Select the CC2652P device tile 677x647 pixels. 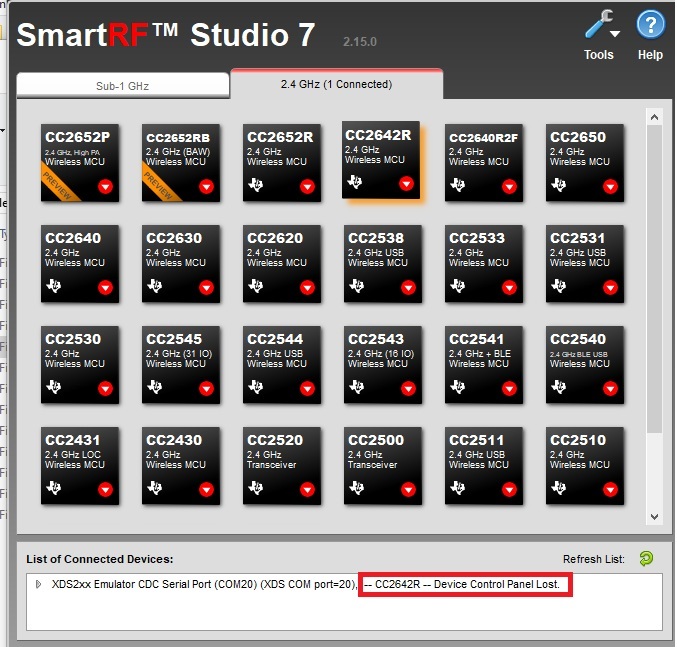[80, 163]
